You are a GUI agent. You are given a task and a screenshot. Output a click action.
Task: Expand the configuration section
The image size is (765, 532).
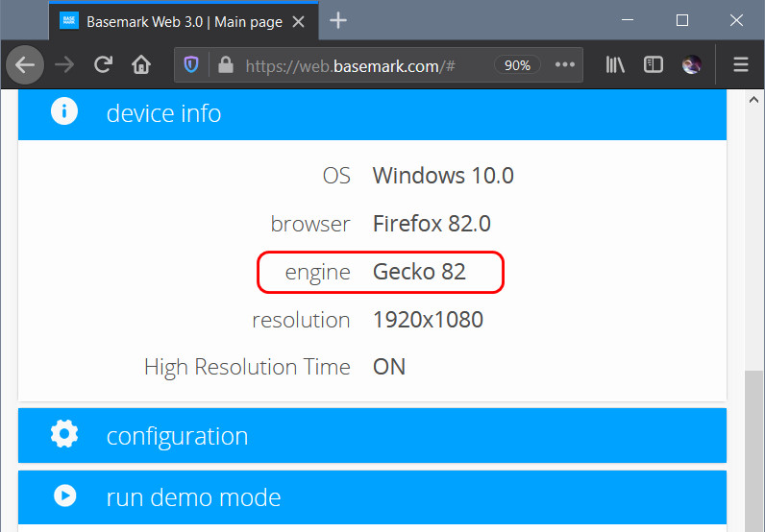pos(372,435)
